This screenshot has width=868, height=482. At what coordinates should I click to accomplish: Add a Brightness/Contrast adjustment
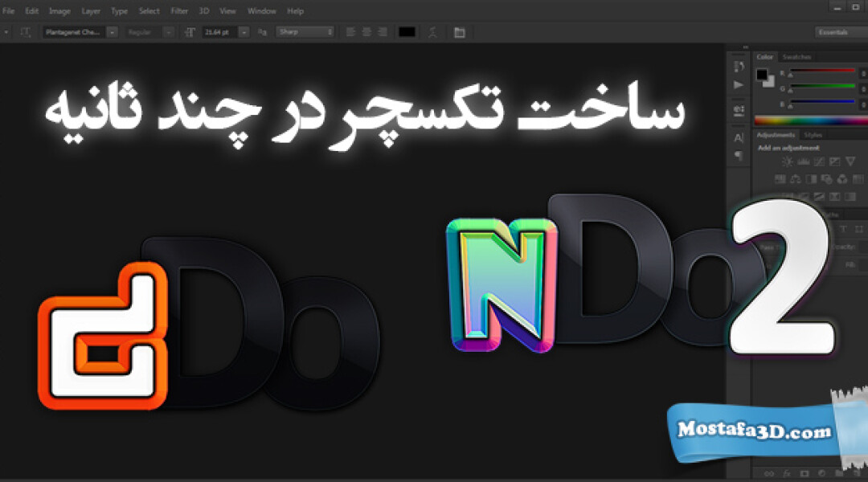click(x=788, y=162)
